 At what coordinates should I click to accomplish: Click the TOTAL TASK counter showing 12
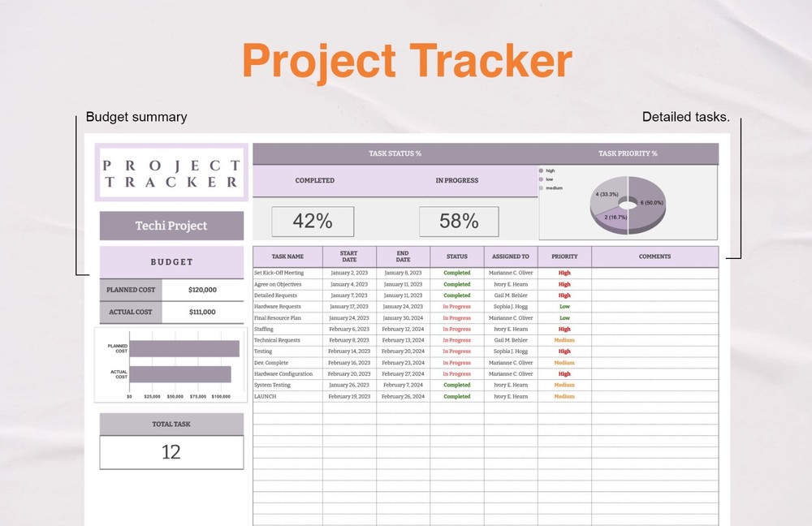click(x=171, y=452)
